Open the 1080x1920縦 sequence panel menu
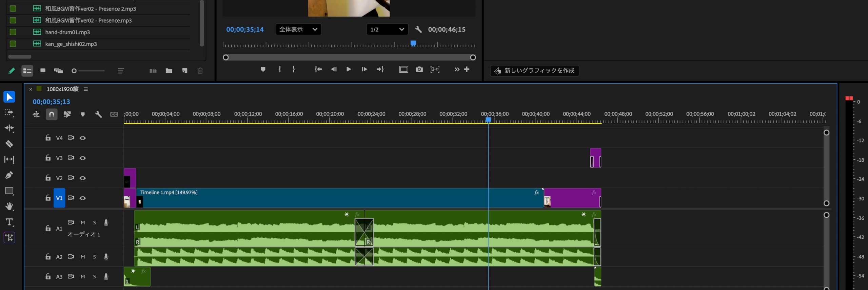This screenshot has width=868, height=290. [x=86, y=89]
